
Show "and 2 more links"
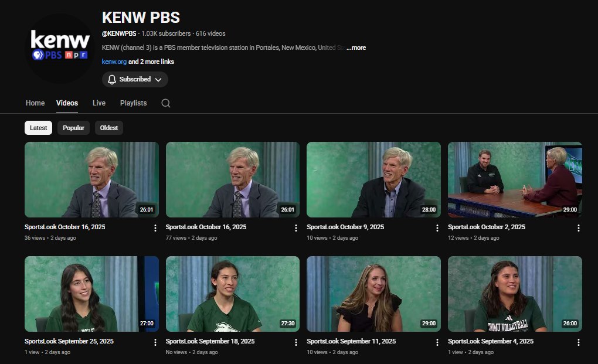point(151,62)
